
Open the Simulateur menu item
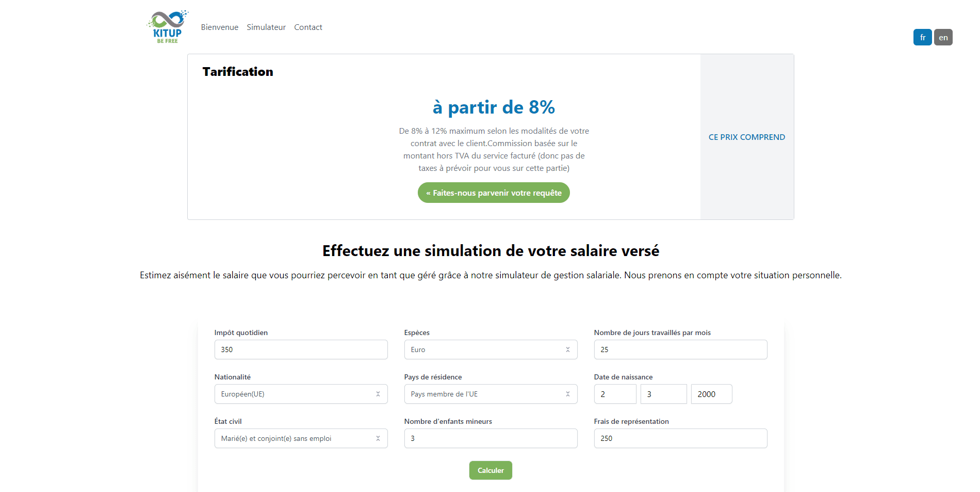[266, 27]
